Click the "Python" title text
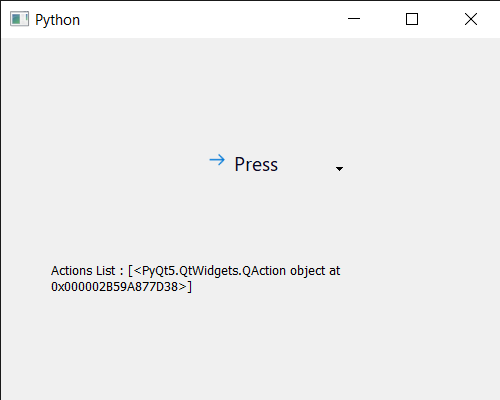 click(57, 20)
